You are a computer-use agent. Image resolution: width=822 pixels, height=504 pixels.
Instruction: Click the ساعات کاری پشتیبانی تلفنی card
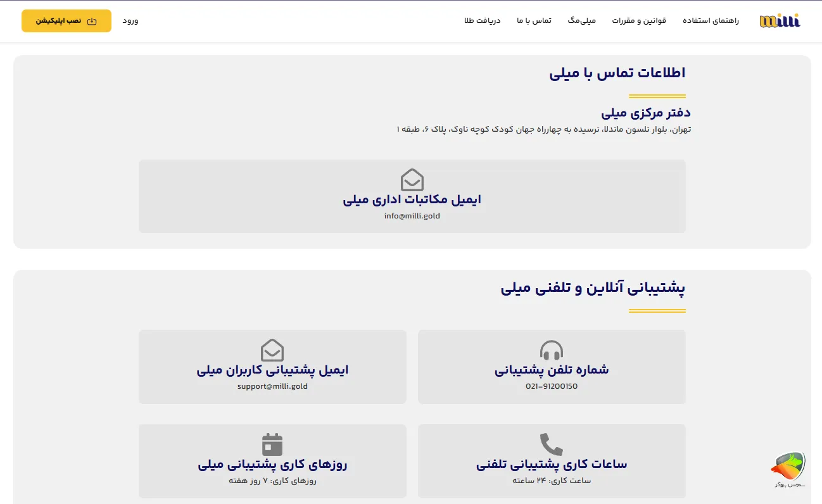point(552,461)
